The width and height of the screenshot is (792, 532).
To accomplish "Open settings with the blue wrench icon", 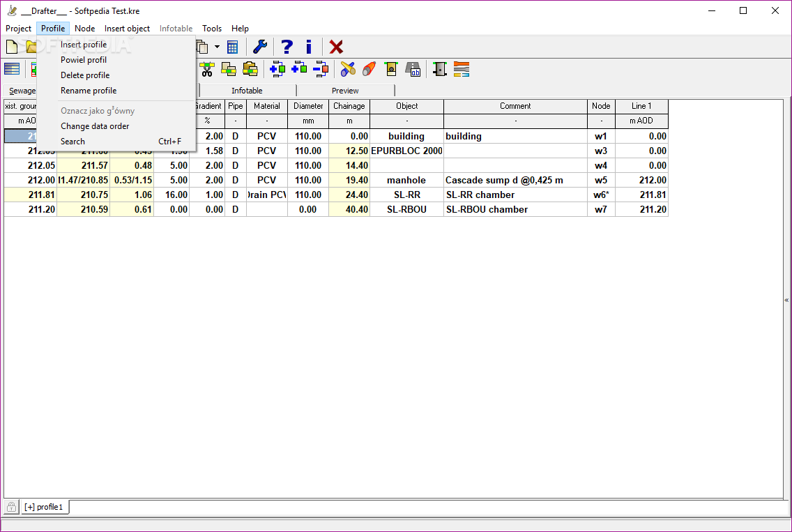I will click(260, 47).
